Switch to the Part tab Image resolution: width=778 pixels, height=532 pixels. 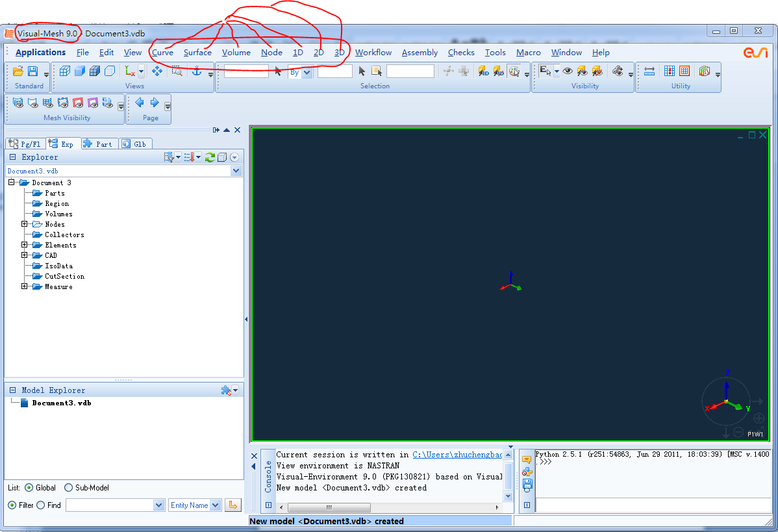coord(100,144)
